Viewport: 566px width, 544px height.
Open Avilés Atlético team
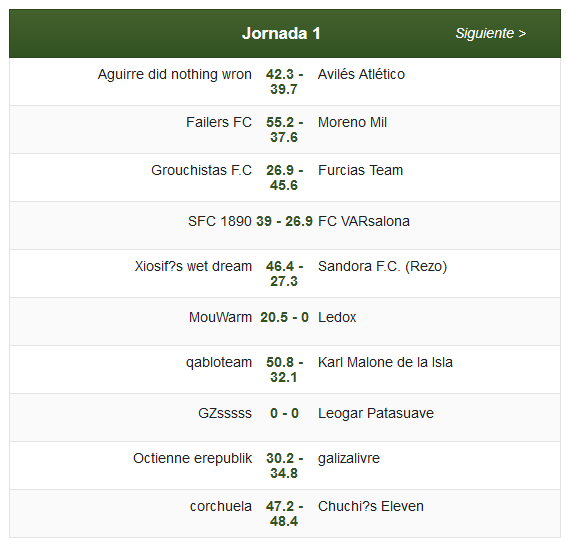click(x=361, y=74)
